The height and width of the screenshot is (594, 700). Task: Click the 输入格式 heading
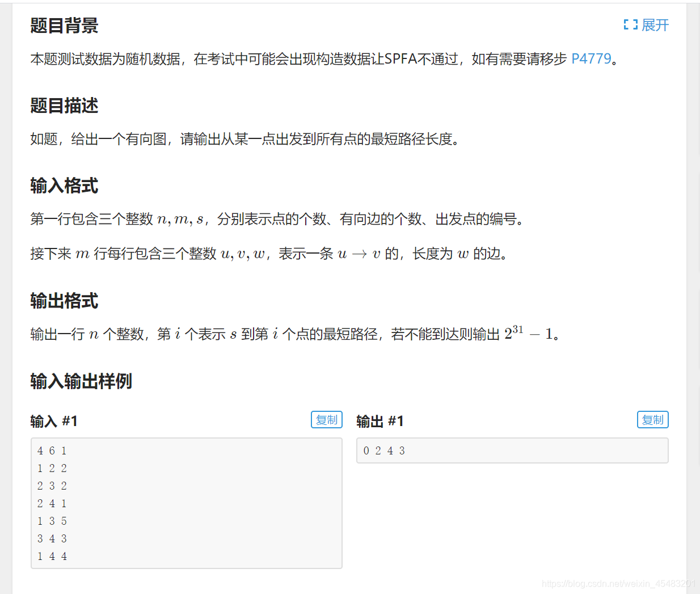pos(64,186)
